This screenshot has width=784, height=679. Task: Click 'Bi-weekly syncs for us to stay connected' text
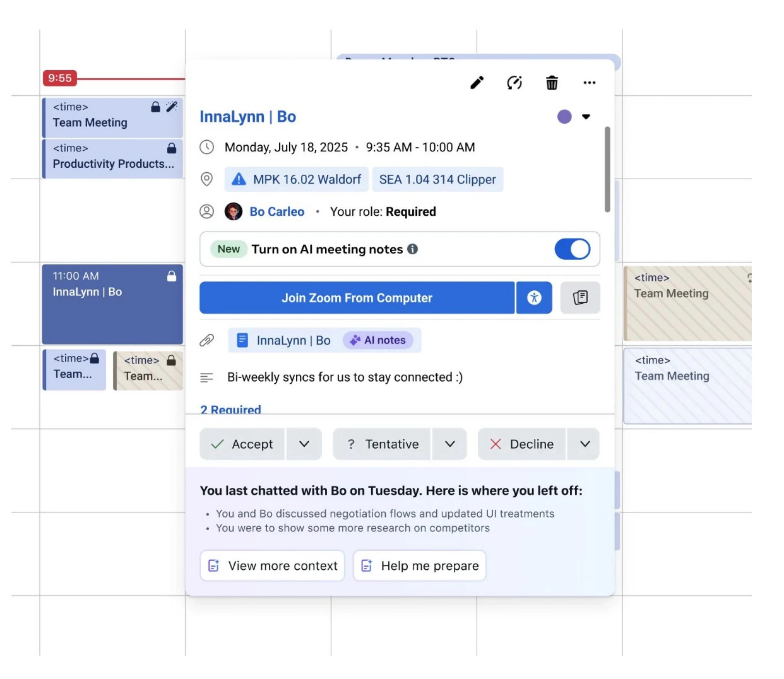click(345, 377)
